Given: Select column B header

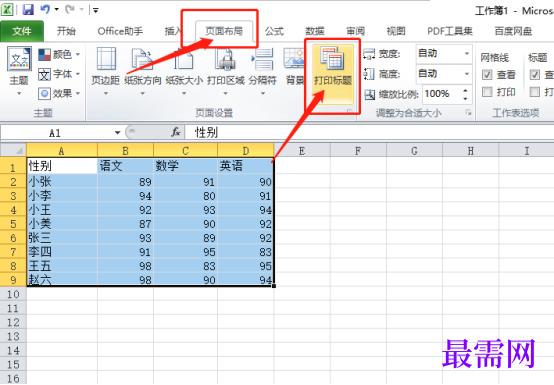Looking at the screenshot, I should [125, 151].
